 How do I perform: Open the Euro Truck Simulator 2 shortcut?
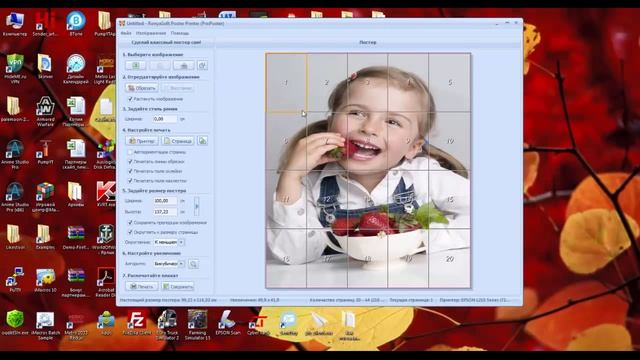pyautogui.click(x=167, y=324)
